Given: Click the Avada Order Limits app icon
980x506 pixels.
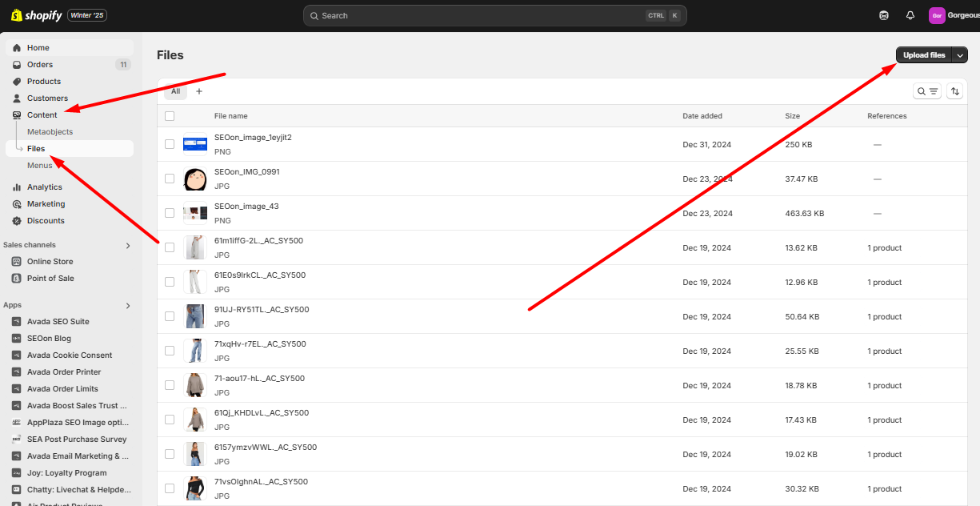Looking at the screenshot, I should click(17, 389).
